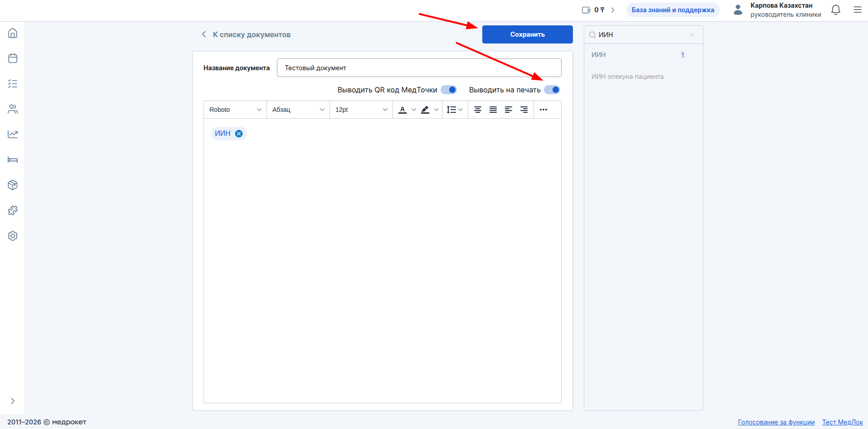The width and height of the screenshot is (868, 429).
Task: Open the warehouse box sidebar icon
Action: coord(13,185)
